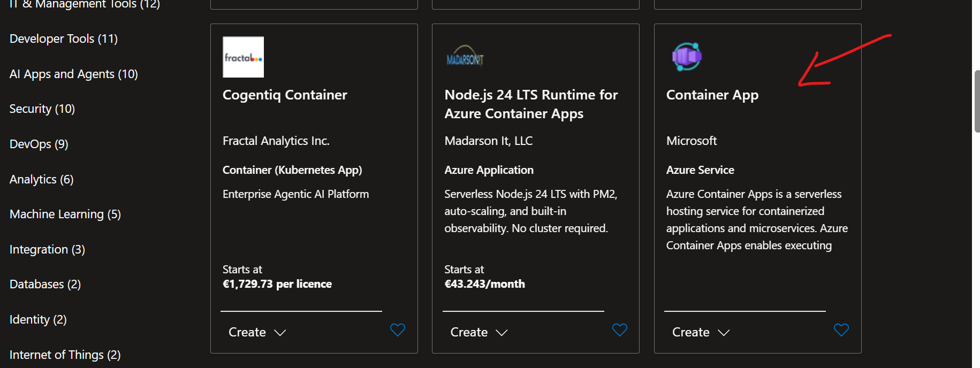Open the Container App title link
The width and height of the screenshot is (980, 368).
click(712, 95)
